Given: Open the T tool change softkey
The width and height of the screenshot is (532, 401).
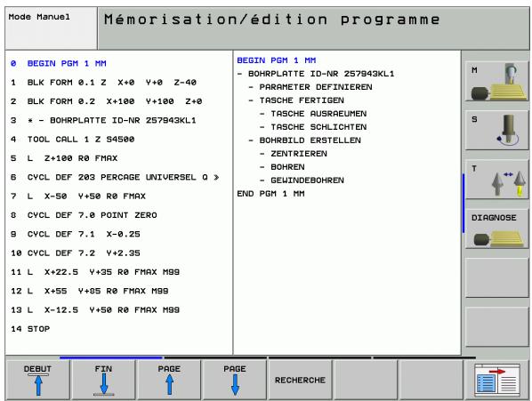Looking at the screenshot, I should [497, 180].
